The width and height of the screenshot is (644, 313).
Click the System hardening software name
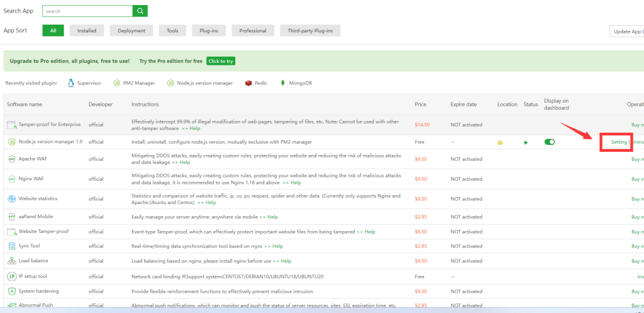[38, 291]
